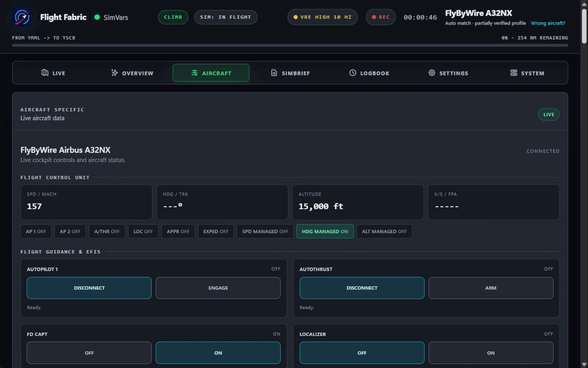Click the scrollbar down arrow

[x=584, y=364]
